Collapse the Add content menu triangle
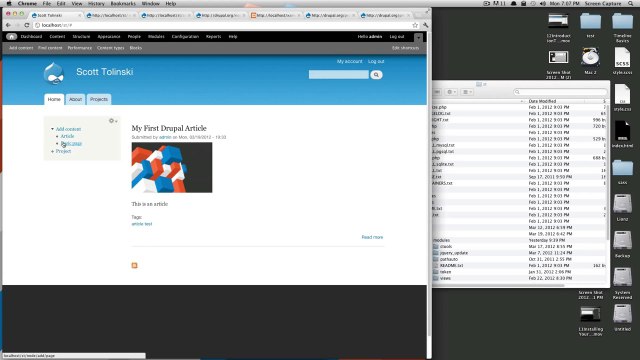This screenshot has width=640, height=360. coord(52,129)
